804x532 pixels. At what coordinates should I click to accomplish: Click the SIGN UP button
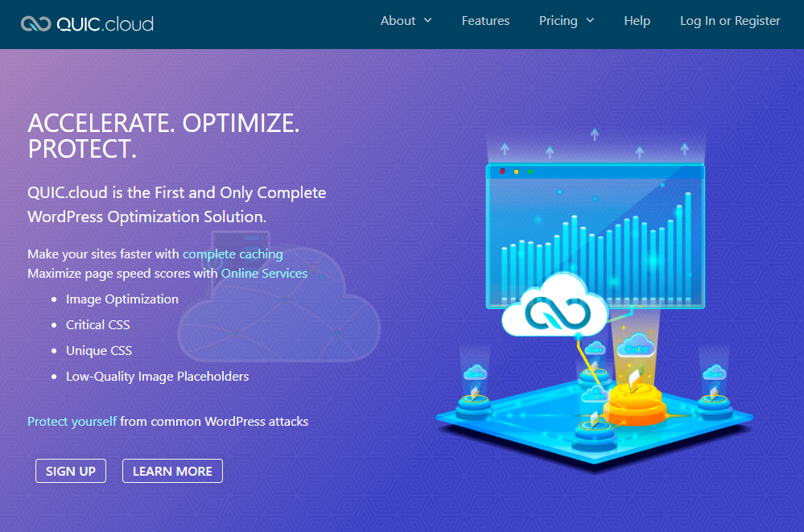(71, 471)
